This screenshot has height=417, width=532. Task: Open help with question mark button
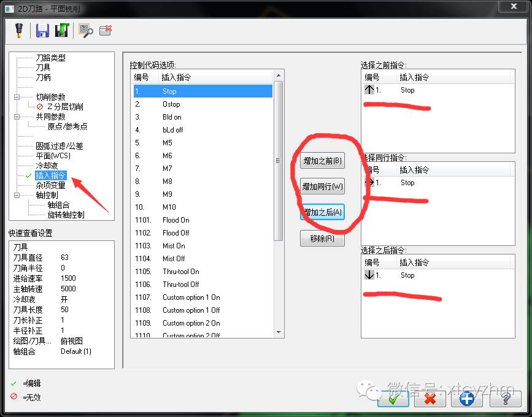coord(506,399)
